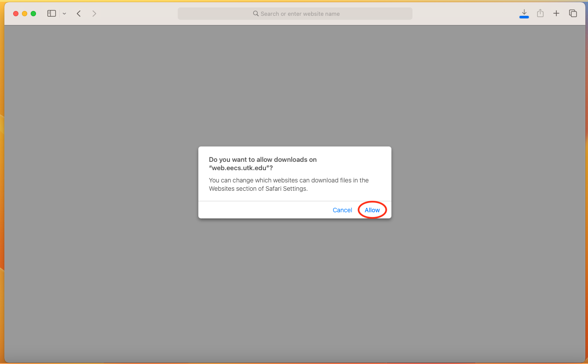588x364 pixels.
Task: Go forward with the right arrow
Action: [94, 14]
